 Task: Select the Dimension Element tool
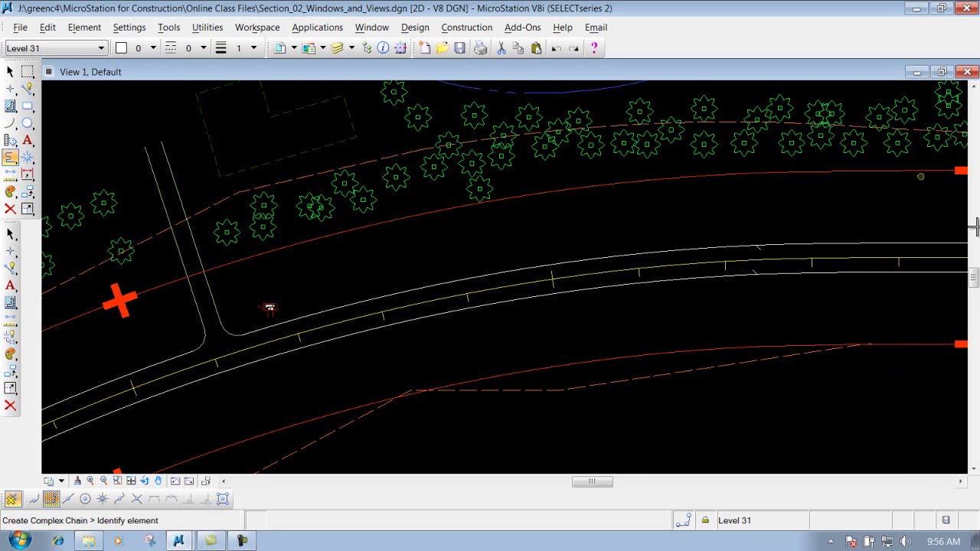click(x=28, y=175)
